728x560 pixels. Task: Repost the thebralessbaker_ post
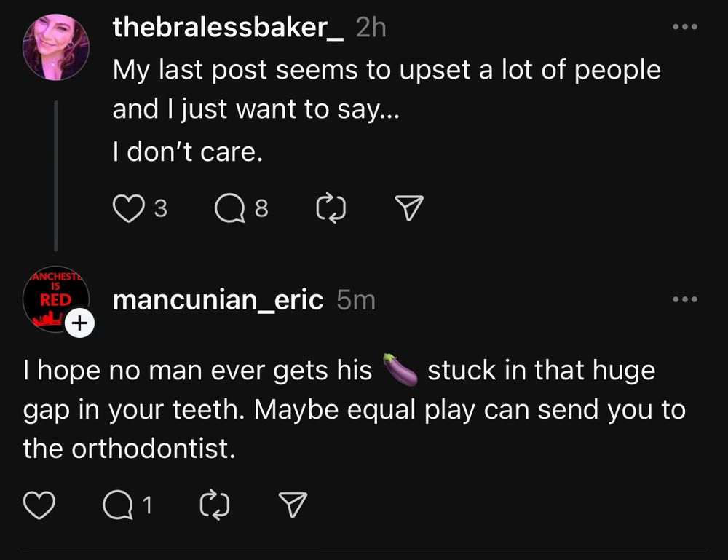331,208
